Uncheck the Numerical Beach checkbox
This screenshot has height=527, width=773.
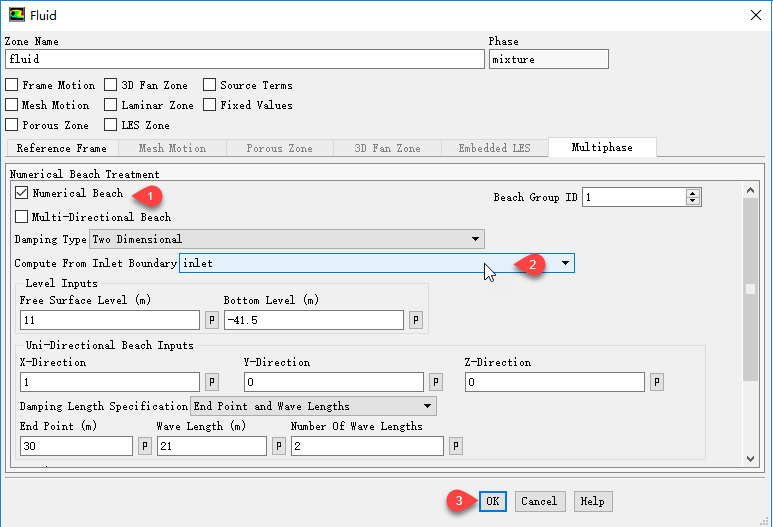click(x=22, y=193)
